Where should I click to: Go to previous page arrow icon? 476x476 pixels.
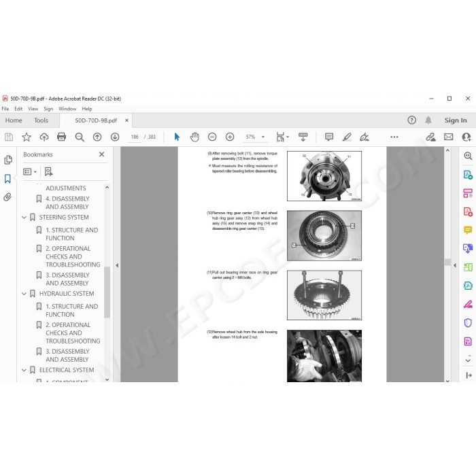coord(97,137)
